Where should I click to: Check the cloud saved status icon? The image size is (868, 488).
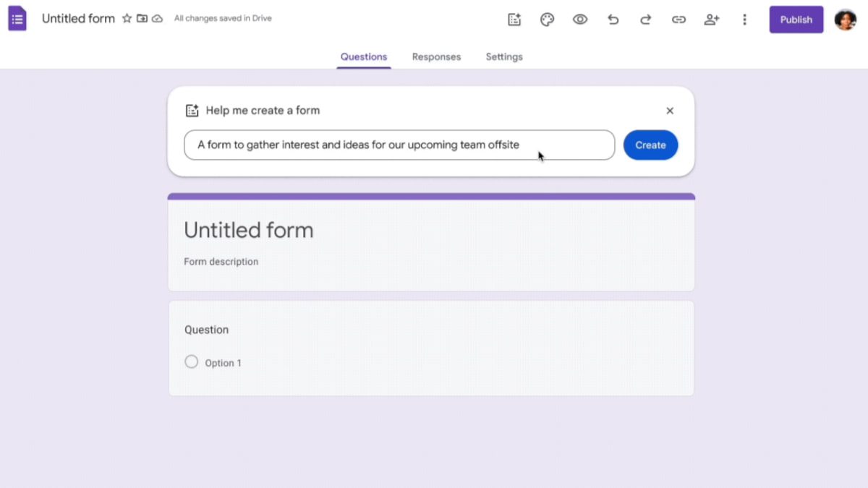(157, 19)
